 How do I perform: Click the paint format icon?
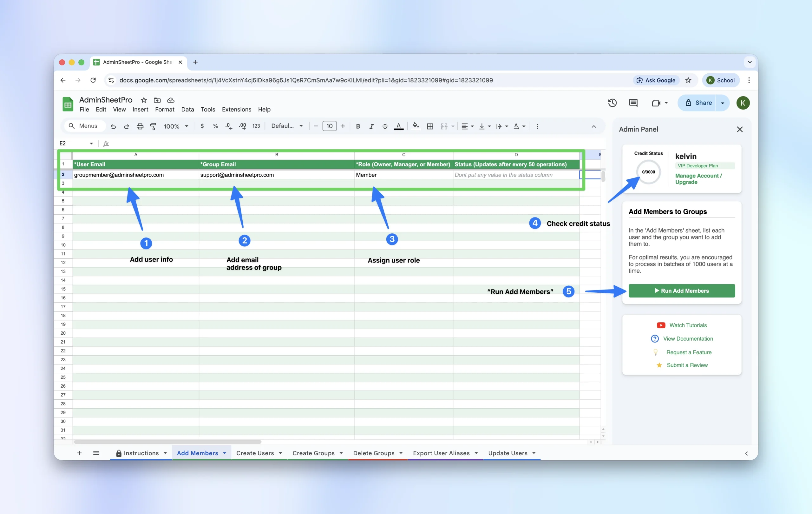(153, 126)
